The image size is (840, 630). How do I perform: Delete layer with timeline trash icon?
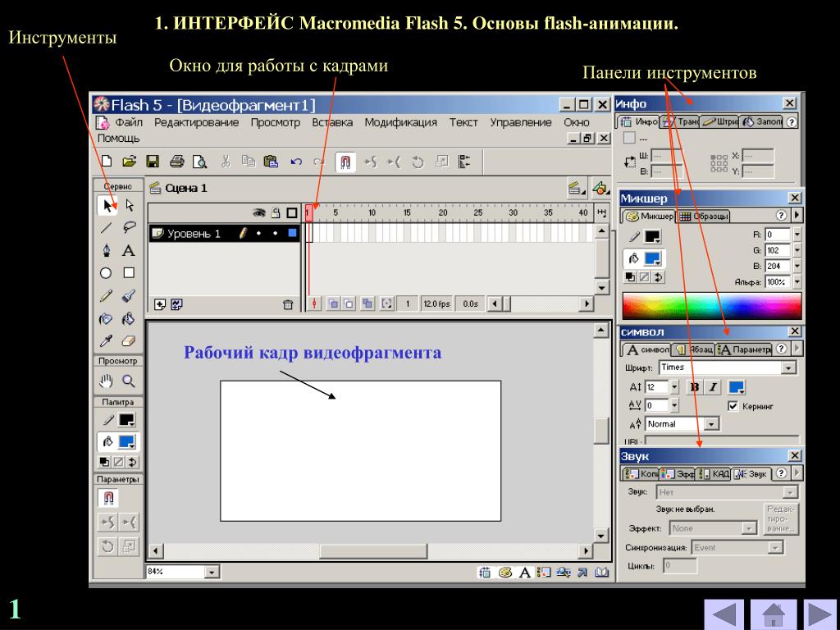(288, 304)
